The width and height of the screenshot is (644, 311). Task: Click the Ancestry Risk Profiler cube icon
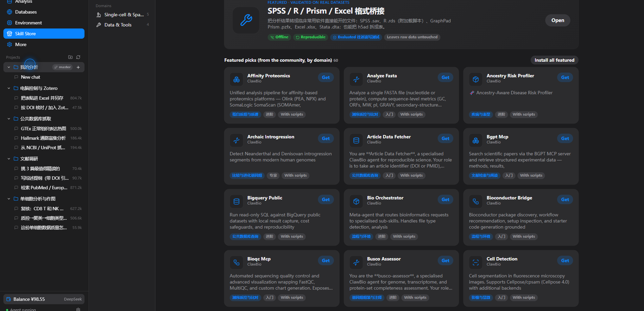[476, 79]
